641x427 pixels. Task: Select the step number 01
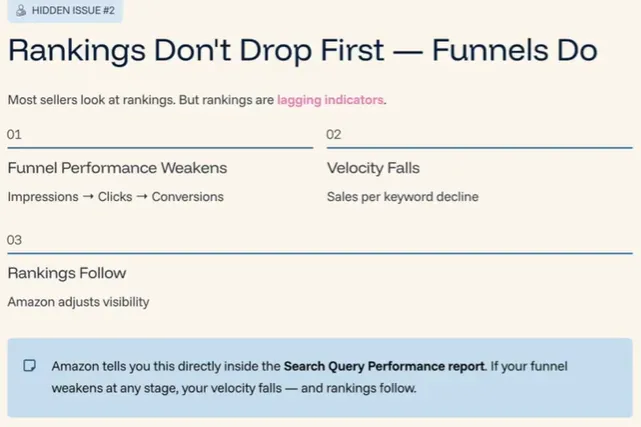point(14,134)
